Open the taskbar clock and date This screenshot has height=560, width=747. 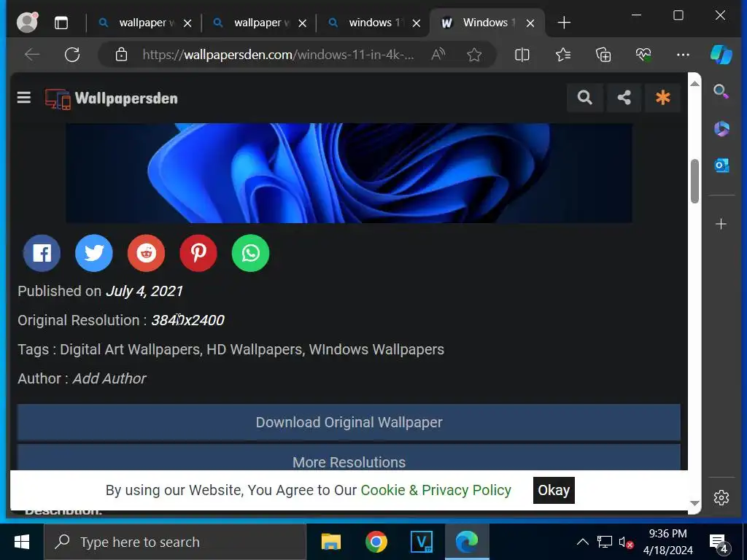tap(668, 542)
